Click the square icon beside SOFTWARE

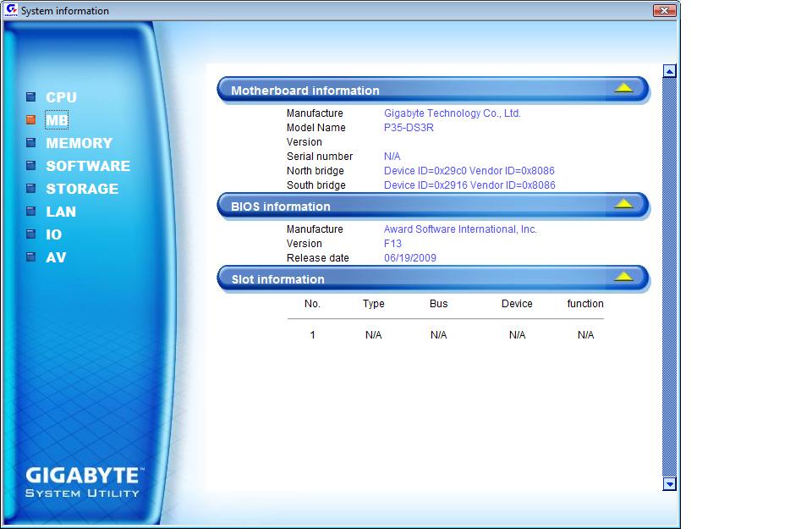[x=31, y=166]
